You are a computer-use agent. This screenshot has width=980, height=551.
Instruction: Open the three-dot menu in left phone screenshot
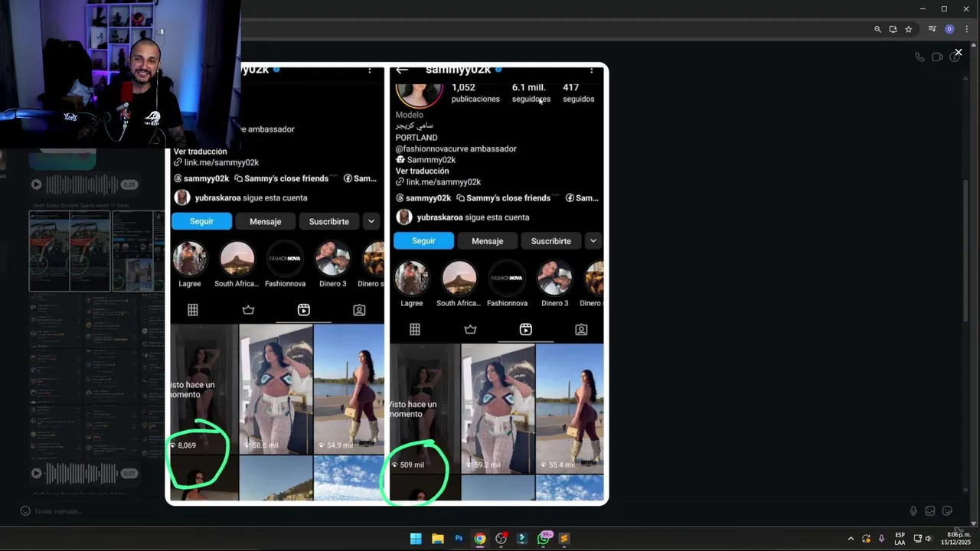click(370, 70)
